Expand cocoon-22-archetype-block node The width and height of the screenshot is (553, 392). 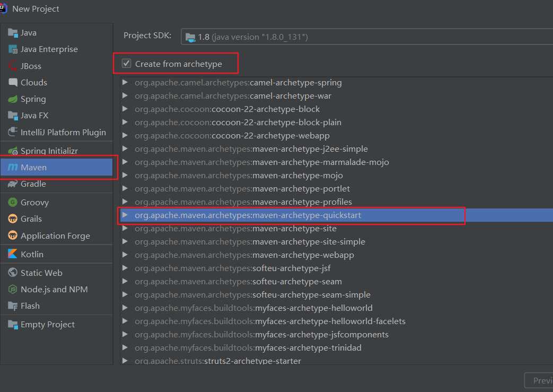(x=125, y=109)
